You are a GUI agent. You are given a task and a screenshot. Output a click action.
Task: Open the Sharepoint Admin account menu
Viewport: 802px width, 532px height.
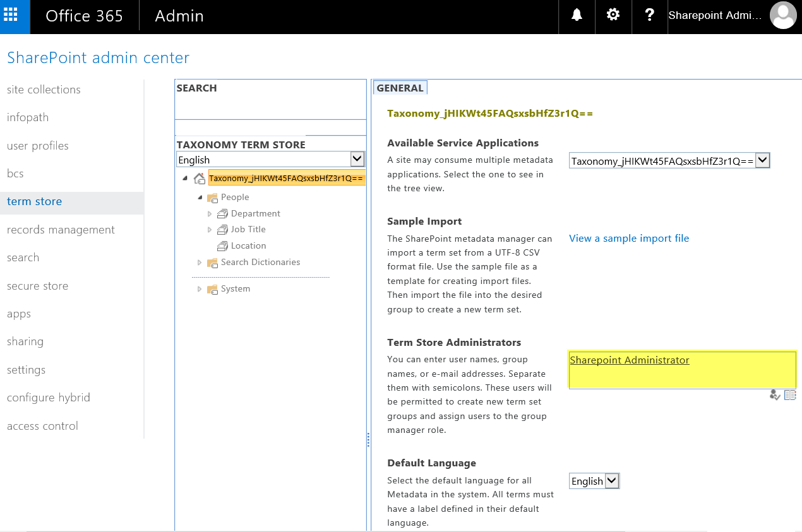click(x=715, y=16)
